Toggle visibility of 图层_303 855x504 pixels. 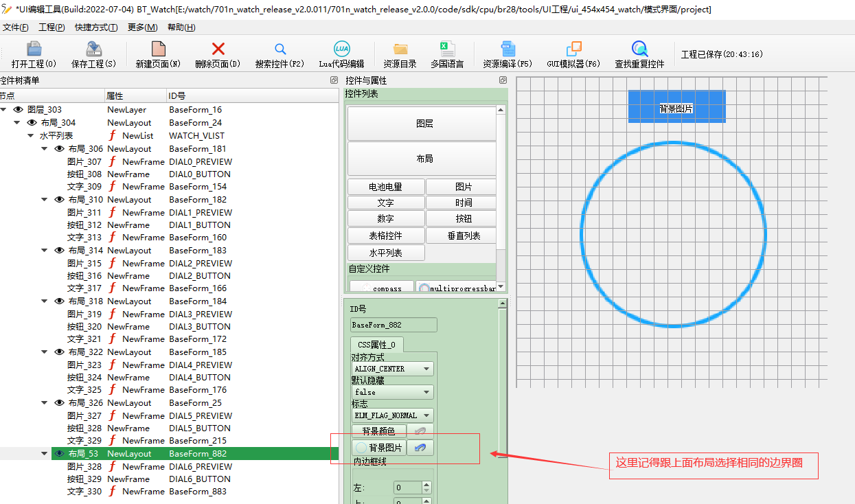18,110
